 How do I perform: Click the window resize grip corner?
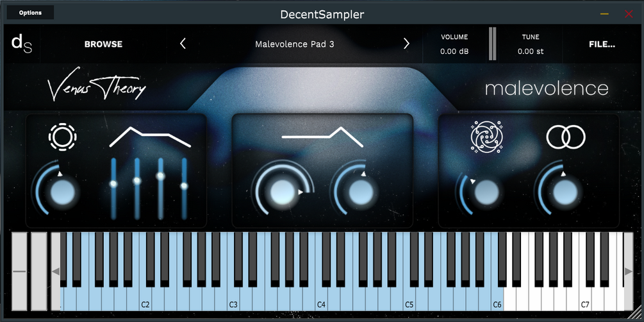tap(636, 312)
